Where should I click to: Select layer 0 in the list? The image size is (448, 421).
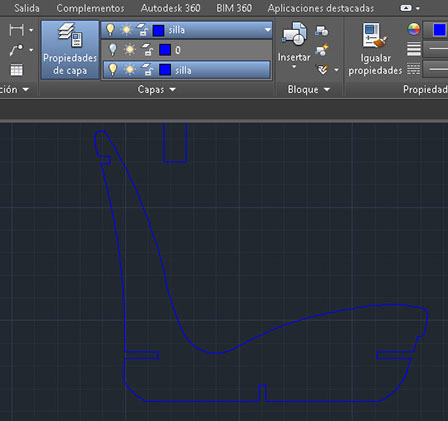pos(186,50)
